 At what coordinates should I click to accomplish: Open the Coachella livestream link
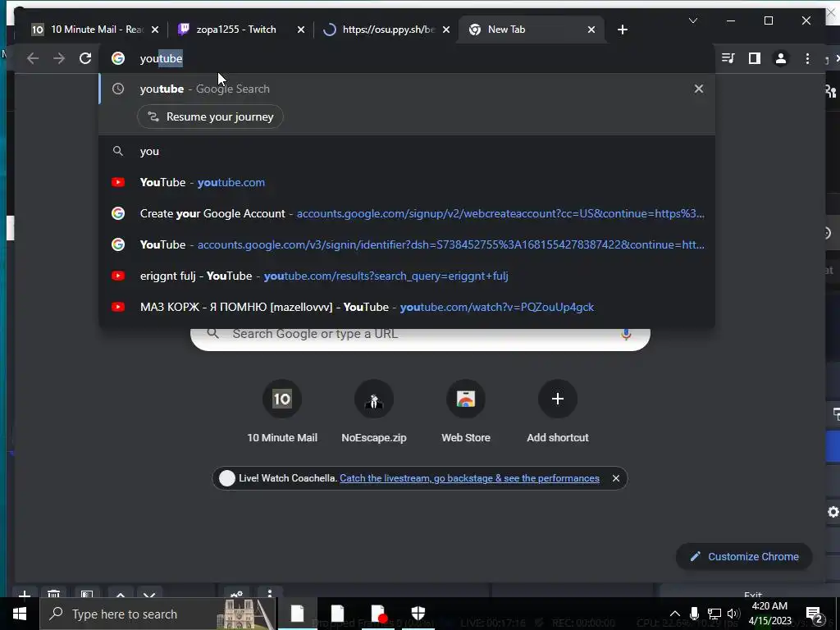click(x=469, y=478)
